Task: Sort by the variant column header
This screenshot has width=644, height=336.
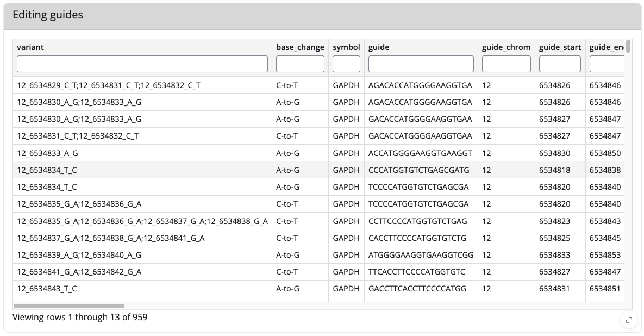Action: click(30, 47)
